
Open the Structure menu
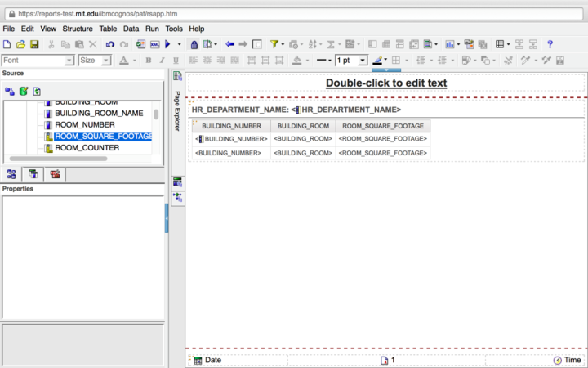[78, 29]
